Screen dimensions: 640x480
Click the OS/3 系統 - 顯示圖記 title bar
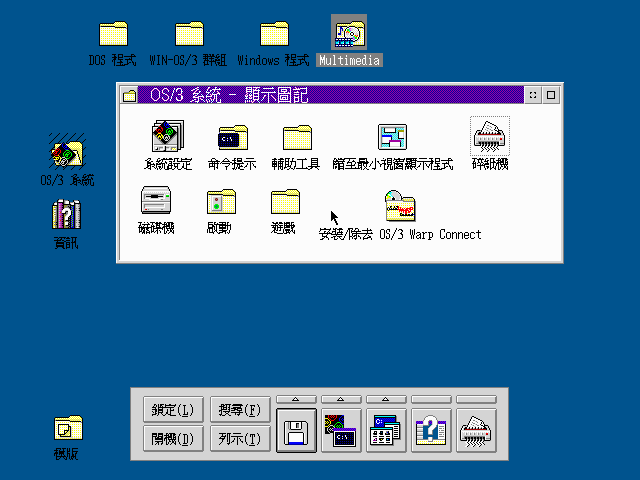click(331, 95)
